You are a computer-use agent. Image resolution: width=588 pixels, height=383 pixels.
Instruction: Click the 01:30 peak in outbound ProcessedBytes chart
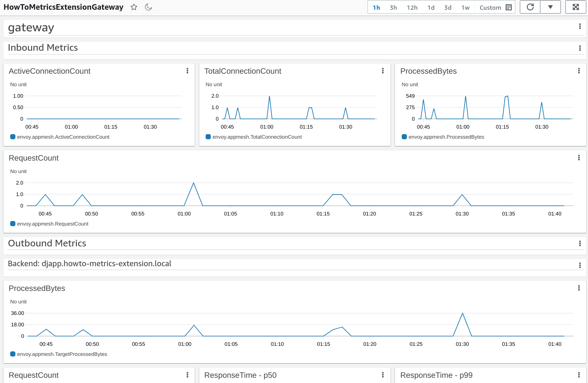click(462, 313)
